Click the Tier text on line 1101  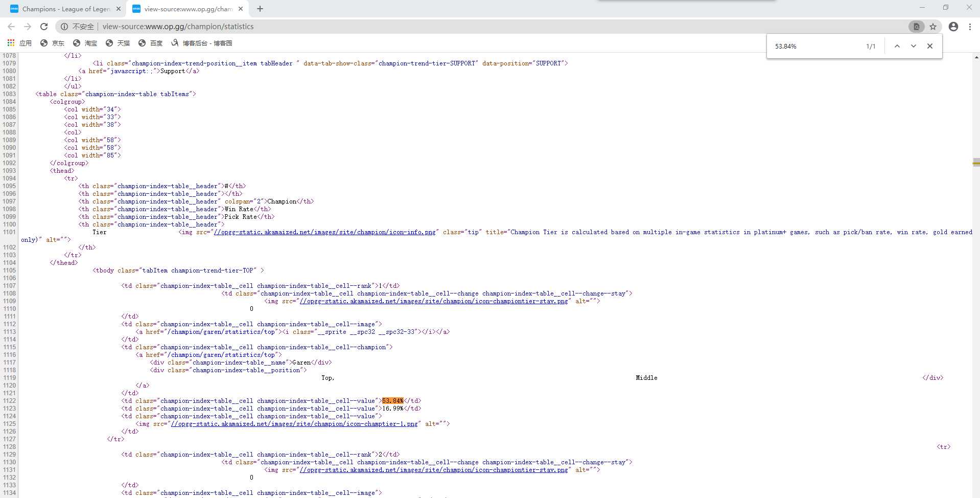[100, 232]
